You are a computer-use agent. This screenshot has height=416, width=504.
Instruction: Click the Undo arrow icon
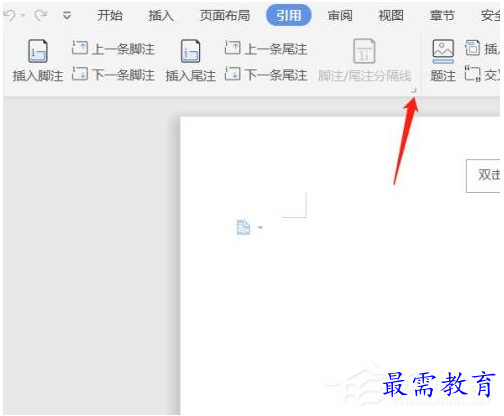point(10,15)
